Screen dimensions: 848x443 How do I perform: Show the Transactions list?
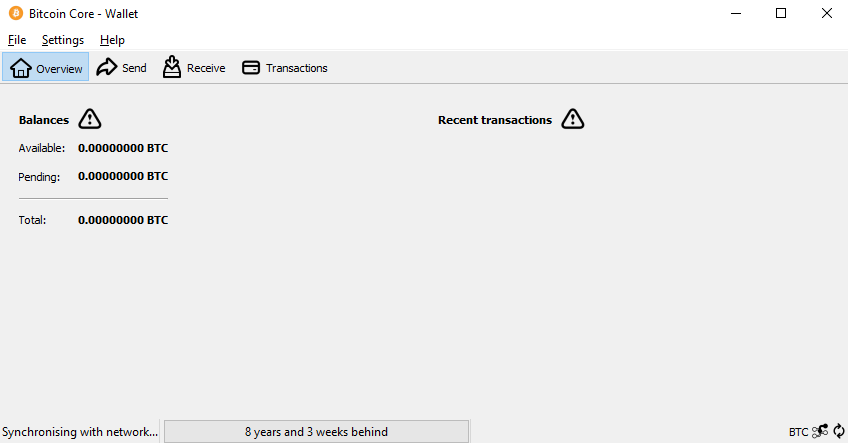coord(285,68)
